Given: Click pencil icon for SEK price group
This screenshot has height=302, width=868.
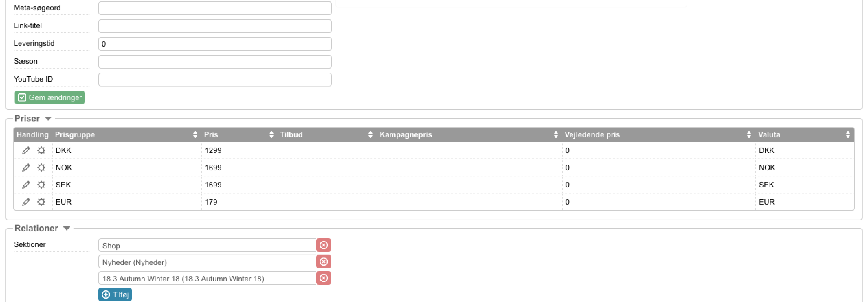Looking at the screenshot, I should [26, 184].
